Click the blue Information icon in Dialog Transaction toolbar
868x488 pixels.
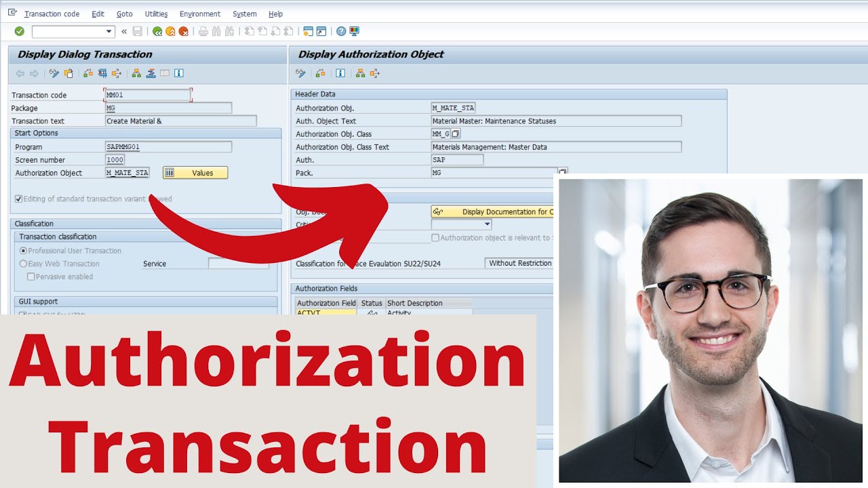[179, 73]
